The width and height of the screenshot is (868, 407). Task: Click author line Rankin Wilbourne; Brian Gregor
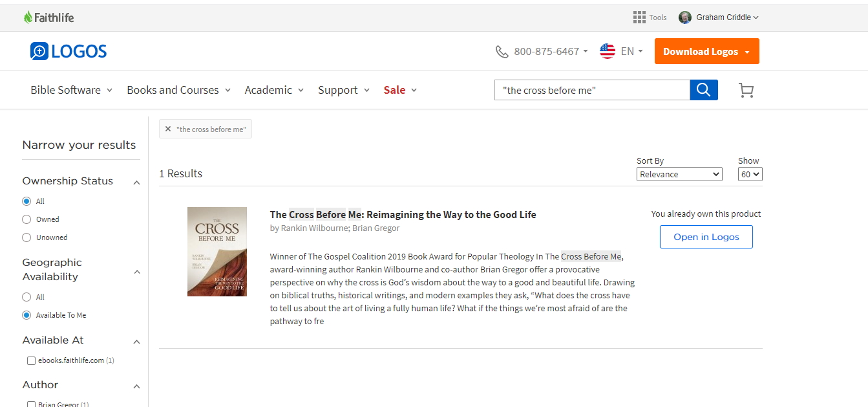(335, 228)
